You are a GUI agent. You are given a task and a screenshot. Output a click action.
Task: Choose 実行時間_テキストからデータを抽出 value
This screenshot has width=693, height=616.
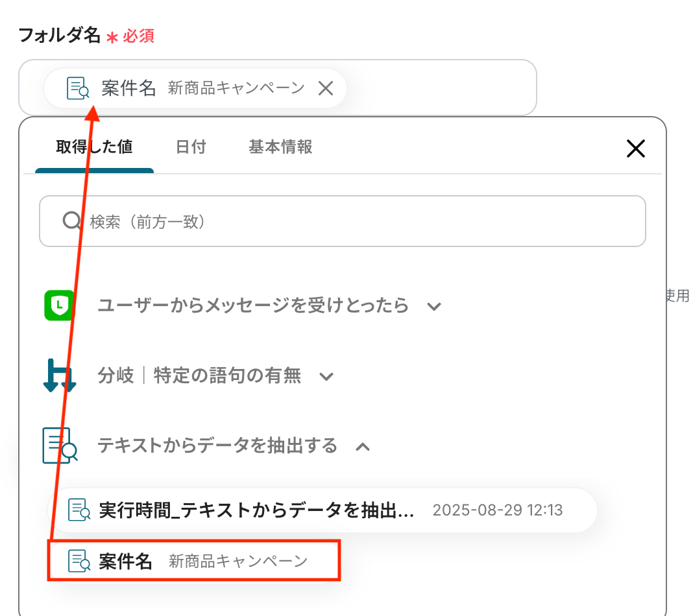point(322,510)
